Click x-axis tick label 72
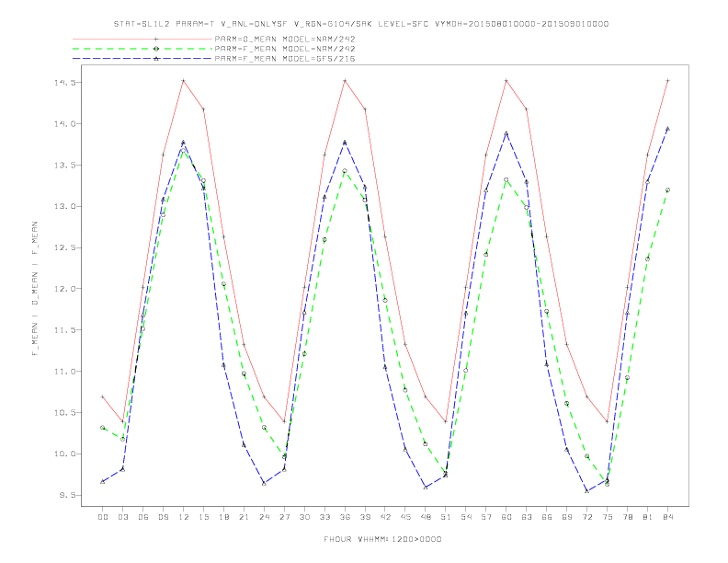 point(587,517)
